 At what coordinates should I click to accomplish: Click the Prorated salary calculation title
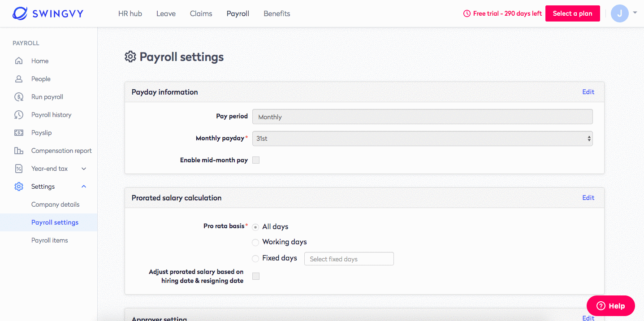click(177, 198)
